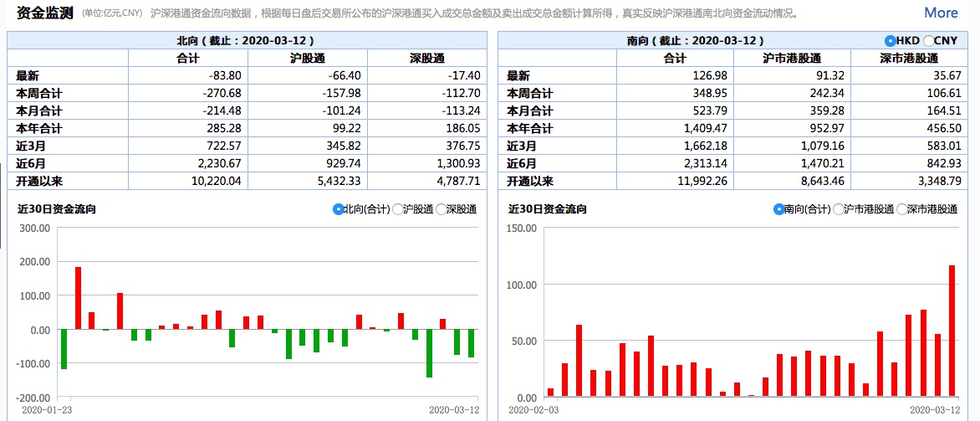Click the 本周合计 row label in northbound table
The width and height of the screenshot is (980, 421).
(x=39, y=93)
